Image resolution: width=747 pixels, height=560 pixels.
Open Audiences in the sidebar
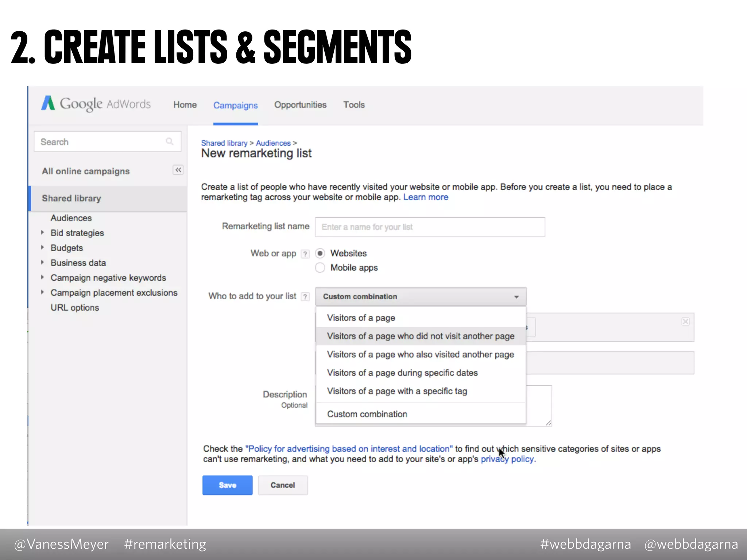click(x=71, y=218)
